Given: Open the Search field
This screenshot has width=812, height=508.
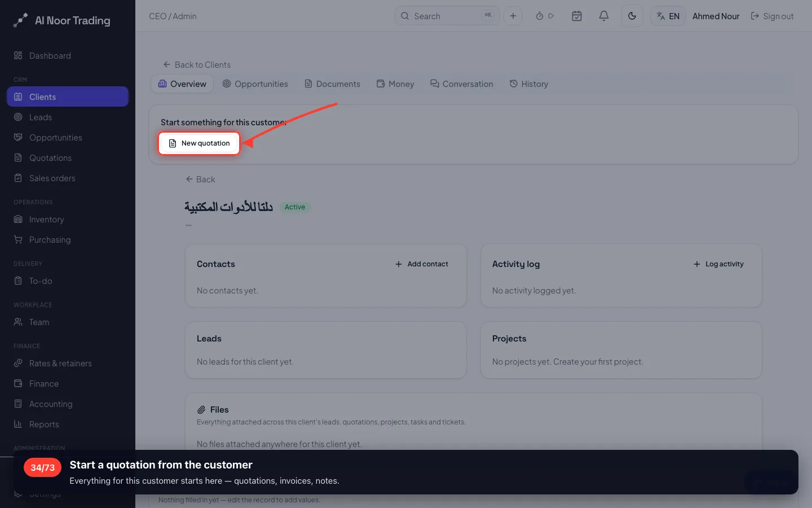Looking at the screenshot, I should click(447, 16).
